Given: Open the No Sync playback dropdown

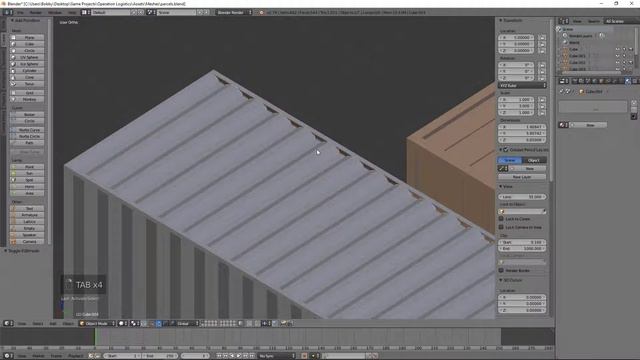Looking at the screenshot, I should click(x=277, y=356).
